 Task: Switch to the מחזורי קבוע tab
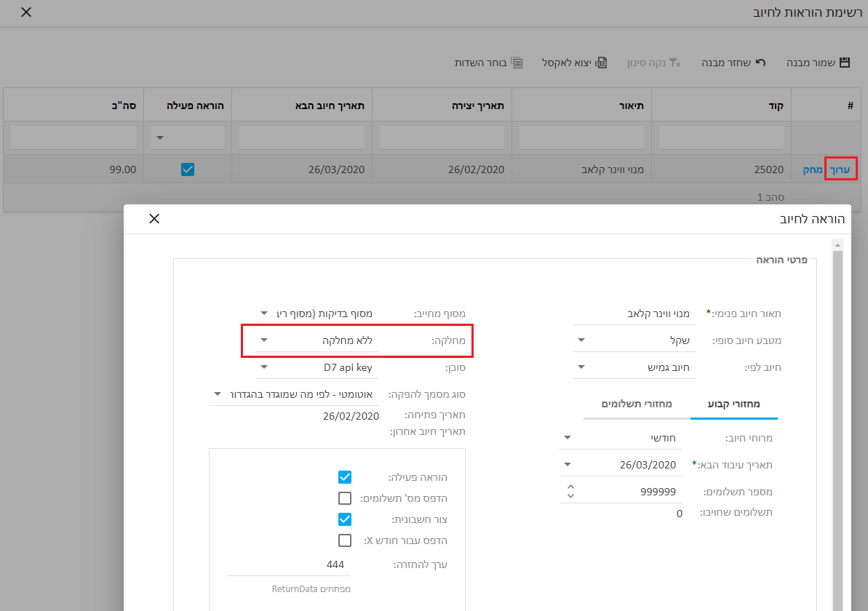734,404
